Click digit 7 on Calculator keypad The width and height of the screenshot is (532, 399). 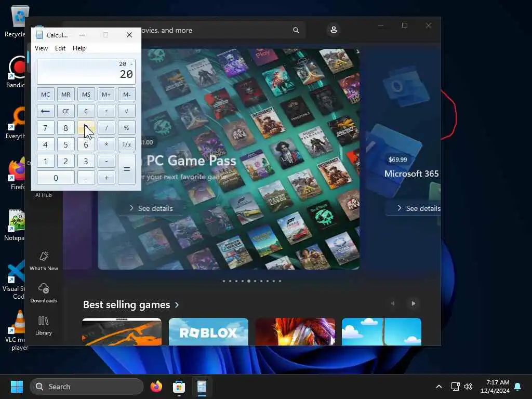46,128
